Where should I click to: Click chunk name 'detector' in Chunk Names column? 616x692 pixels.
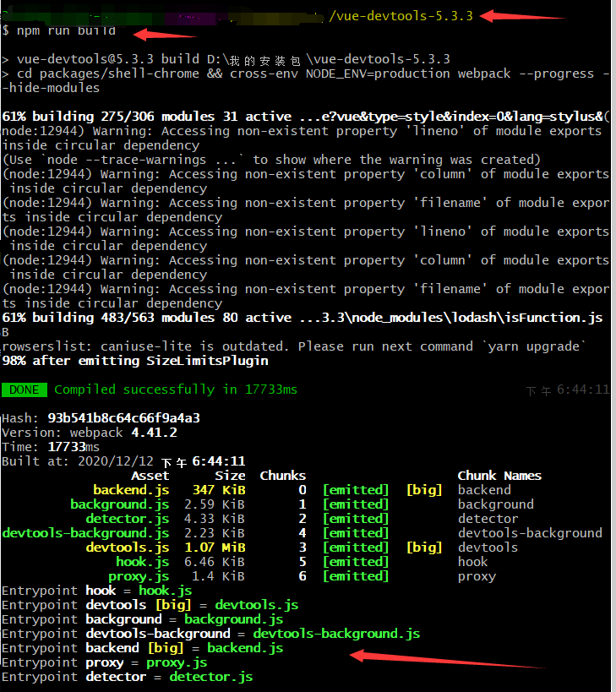488,519
